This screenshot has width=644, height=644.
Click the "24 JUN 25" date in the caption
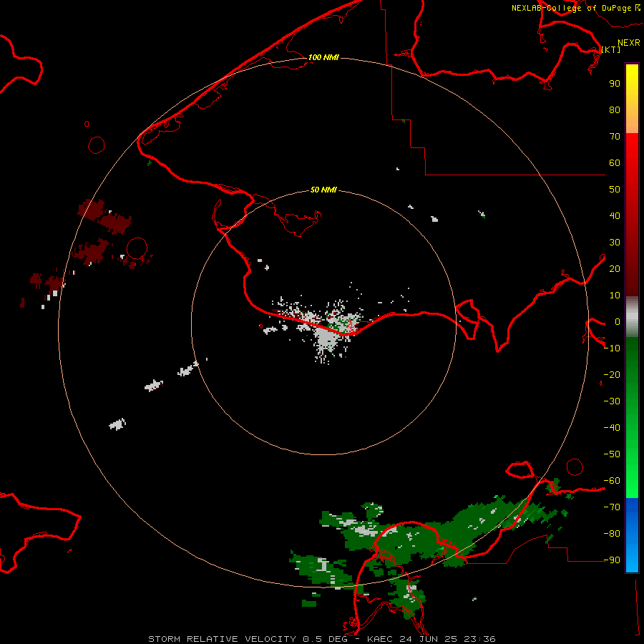click(x=429, y=639)
